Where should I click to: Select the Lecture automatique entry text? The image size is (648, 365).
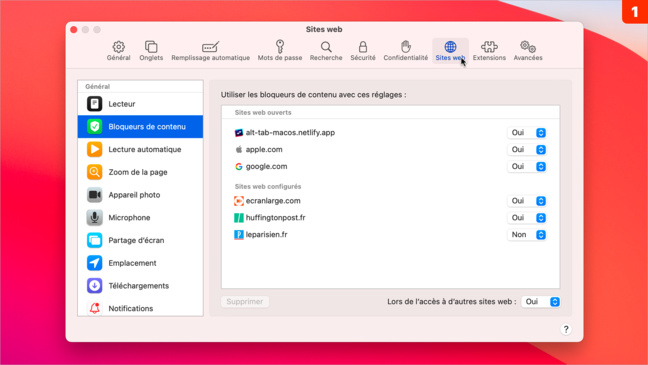coord(145,149)
